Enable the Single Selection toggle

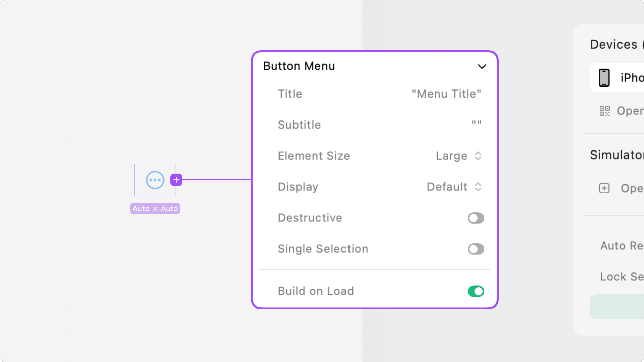[x=475, y=249]
